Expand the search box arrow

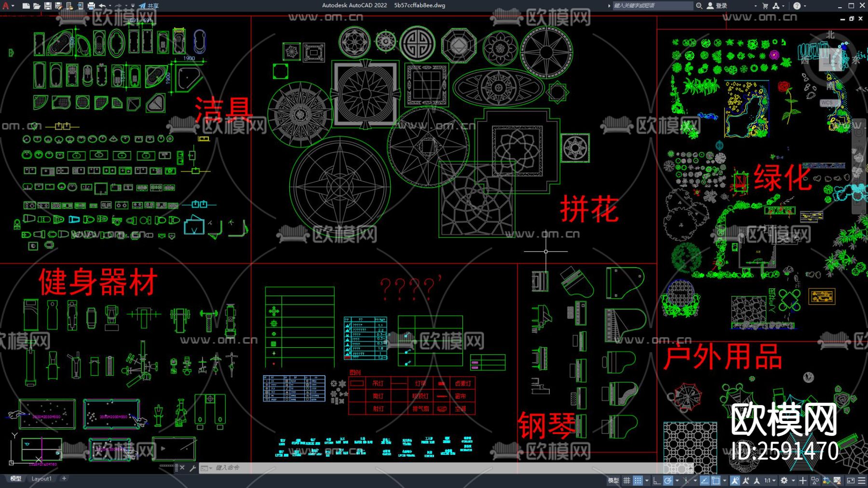click(609, 6)
